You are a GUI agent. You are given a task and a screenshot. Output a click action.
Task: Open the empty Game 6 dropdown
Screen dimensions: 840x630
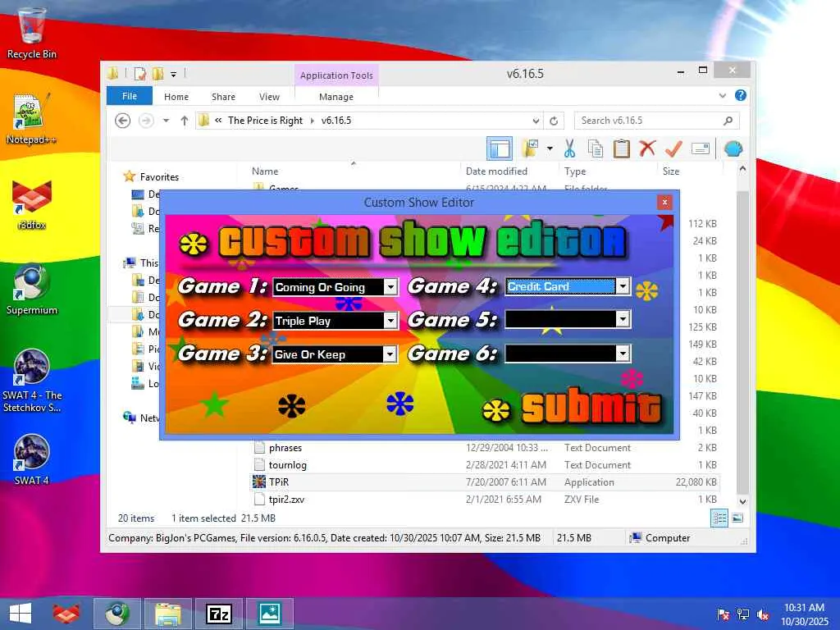pos(623,354)
